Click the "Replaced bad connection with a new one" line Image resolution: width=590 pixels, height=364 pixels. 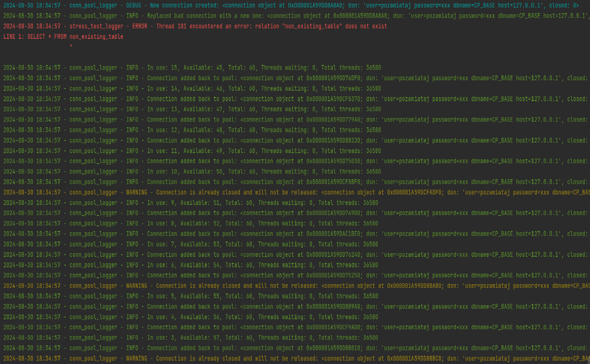[297, 16]
